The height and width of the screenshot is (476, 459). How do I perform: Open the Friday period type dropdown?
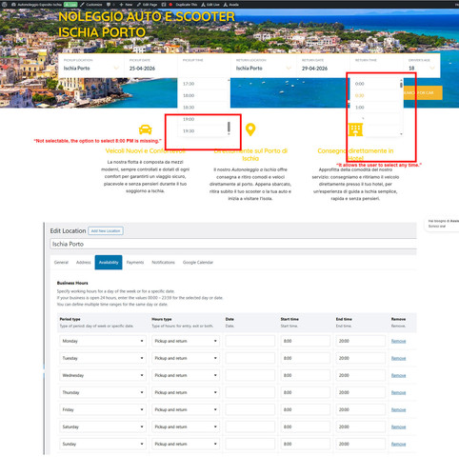(x=103, y=409)
